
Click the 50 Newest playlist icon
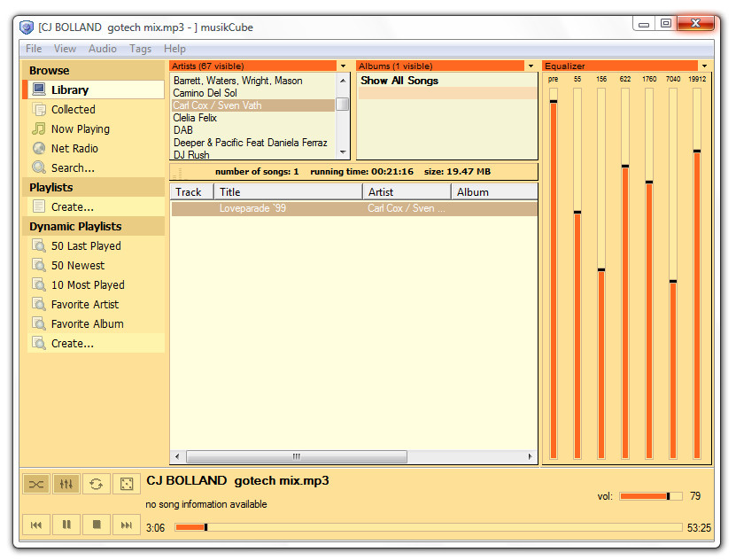pyautogui.click(x=38, y=265)
